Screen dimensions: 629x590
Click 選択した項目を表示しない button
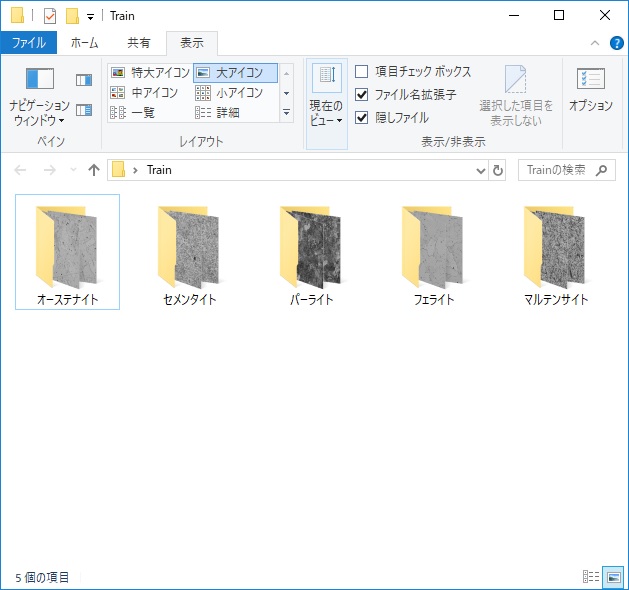(x=515, y=96)
